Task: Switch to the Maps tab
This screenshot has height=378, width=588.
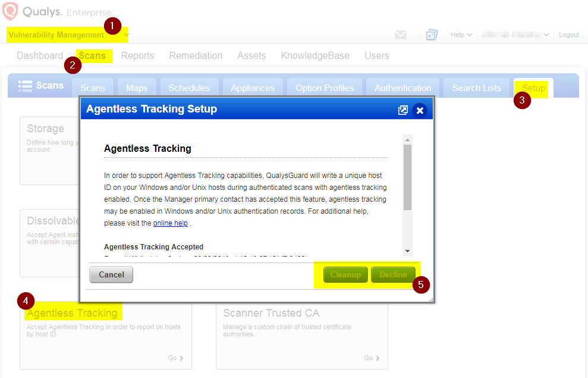Action: [x=137, y=88]
